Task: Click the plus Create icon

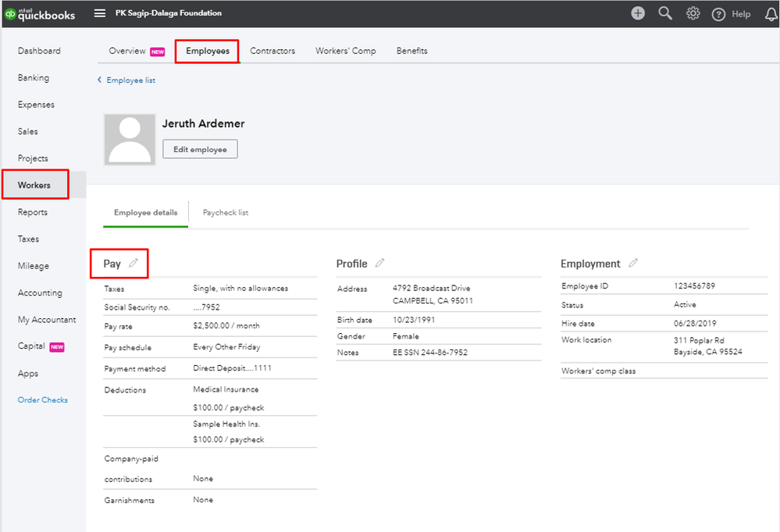Action: click(638, 13)
